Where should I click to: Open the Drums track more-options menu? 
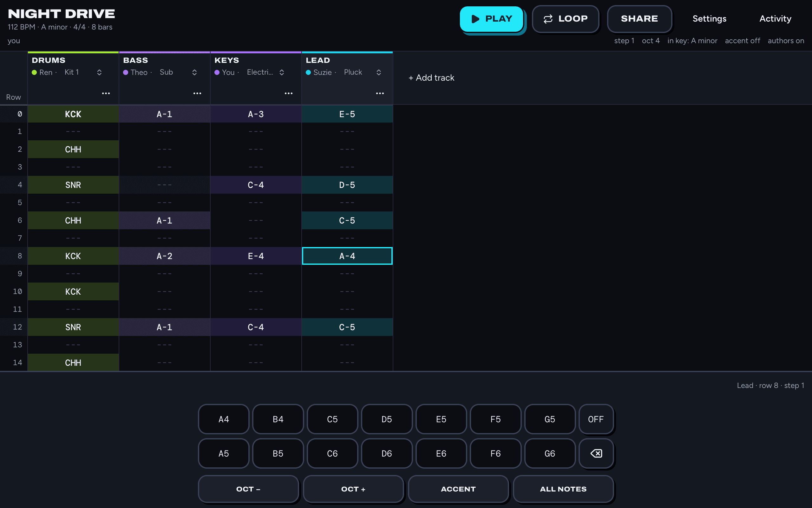click(x=106, y=93)
